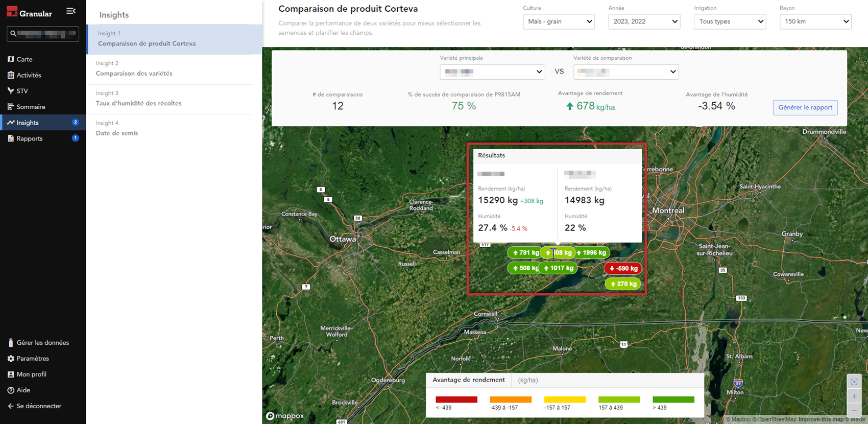Click the light green 157 à 439 legend swatch
This screenshot has height=424, width=868.
coord(619,399)
